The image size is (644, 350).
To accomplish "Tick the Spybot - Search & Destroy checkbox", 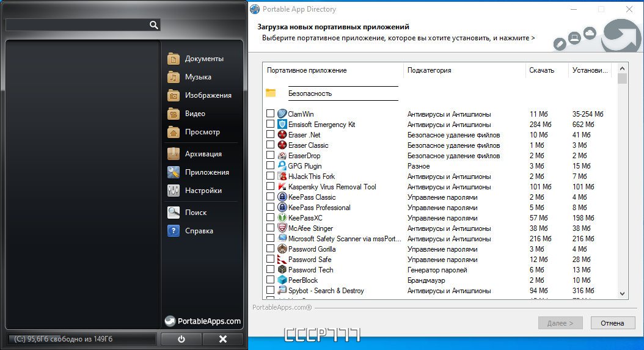I will tap(270, 290).
